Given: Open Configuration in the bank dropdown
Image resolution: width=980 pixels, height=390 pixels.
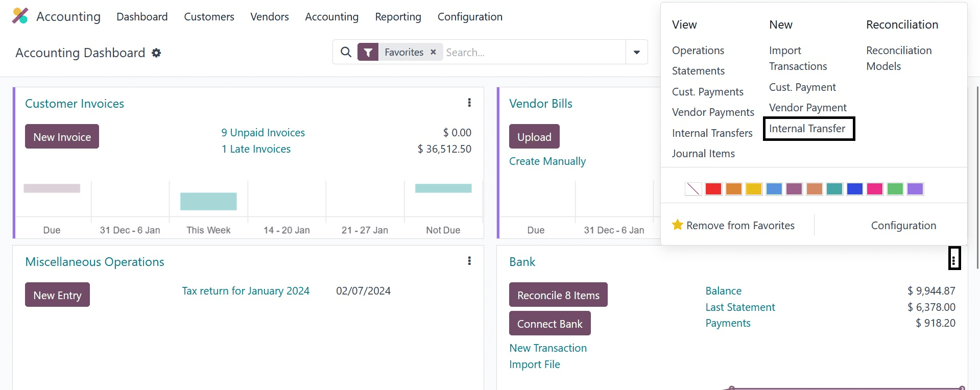Looking at the screenshot, I should coord(903,226).
